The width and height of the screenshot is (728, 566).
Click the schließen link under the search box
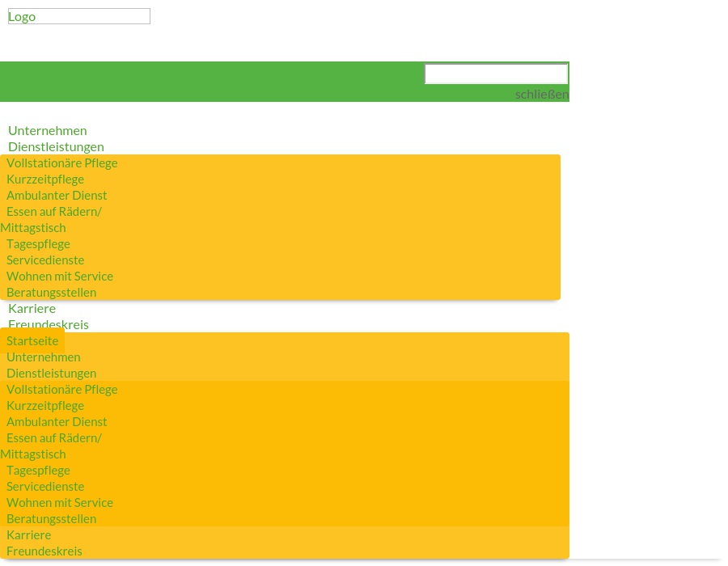541,95
